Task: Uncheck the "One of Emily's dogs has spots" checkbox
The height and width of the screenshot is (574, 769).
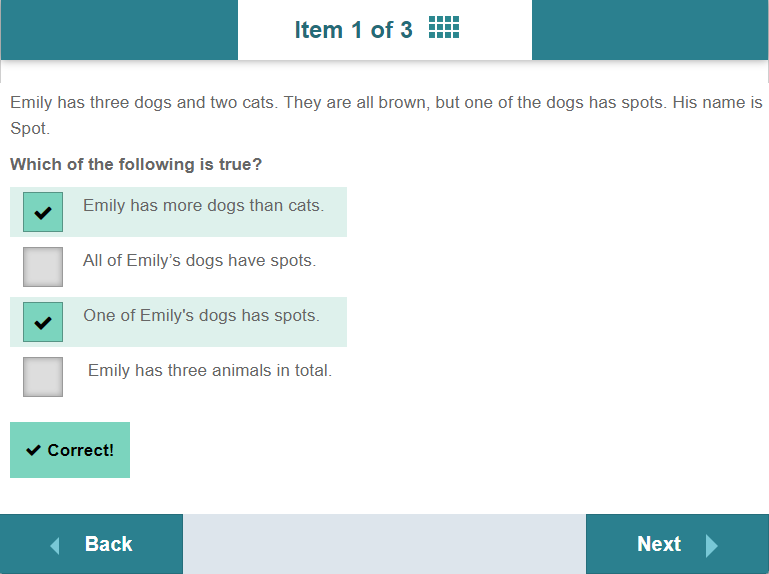Action: pos(43,322)
